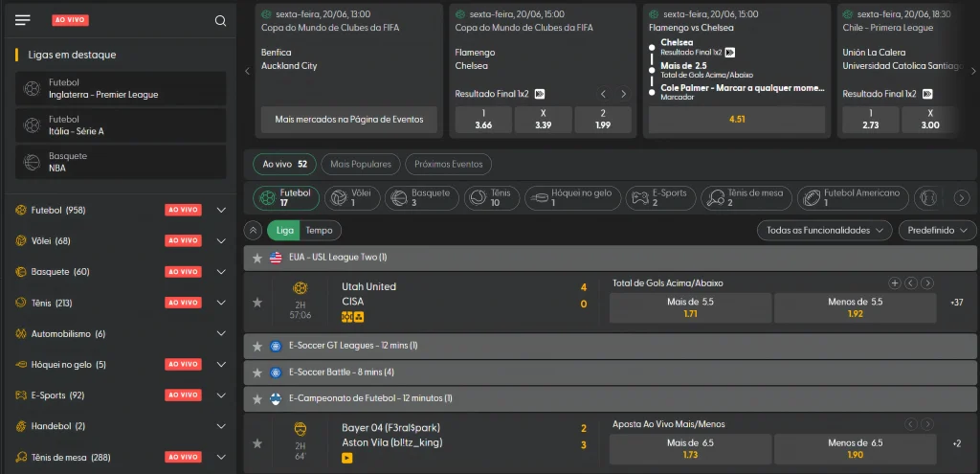Bet on draw X at 3.39

tap(544, 120)
